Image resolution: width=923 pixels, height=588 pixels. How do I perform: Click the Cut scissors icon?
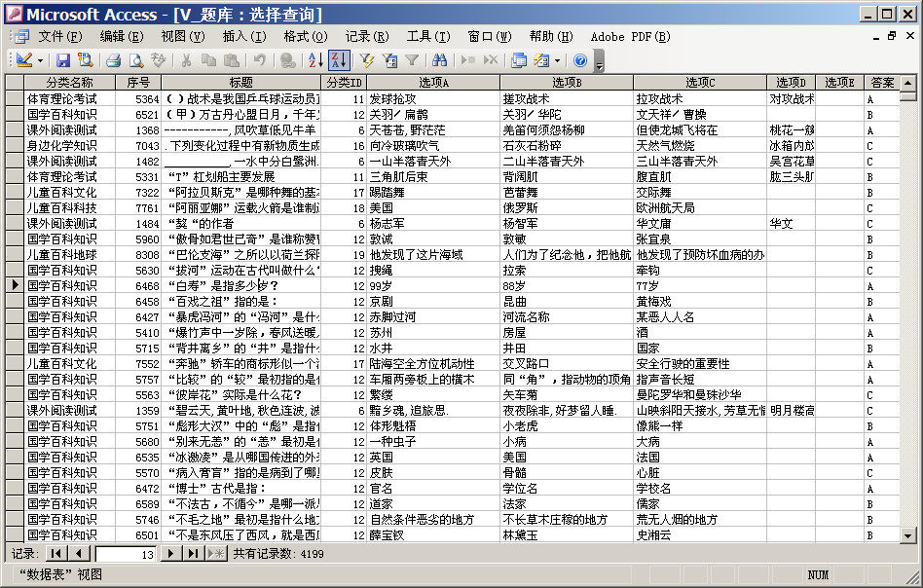186,60
